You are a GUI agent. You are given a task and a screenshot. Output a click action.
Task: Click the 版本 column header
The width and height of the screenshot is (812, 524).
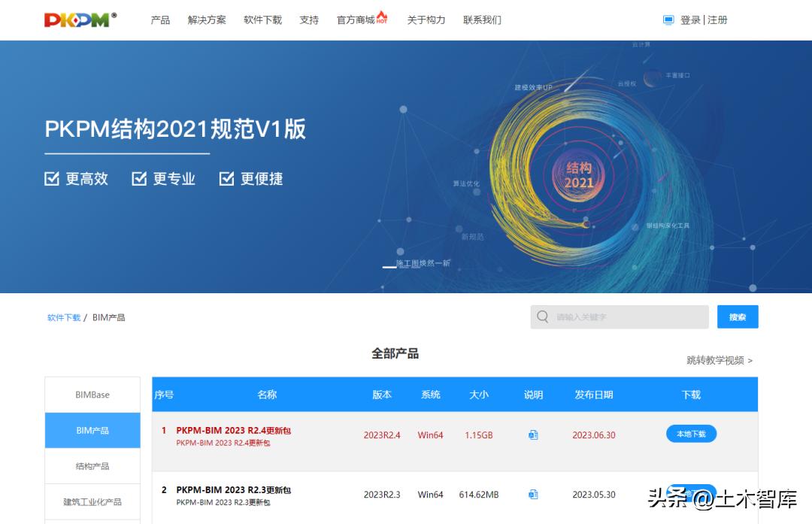coord(382,395)
